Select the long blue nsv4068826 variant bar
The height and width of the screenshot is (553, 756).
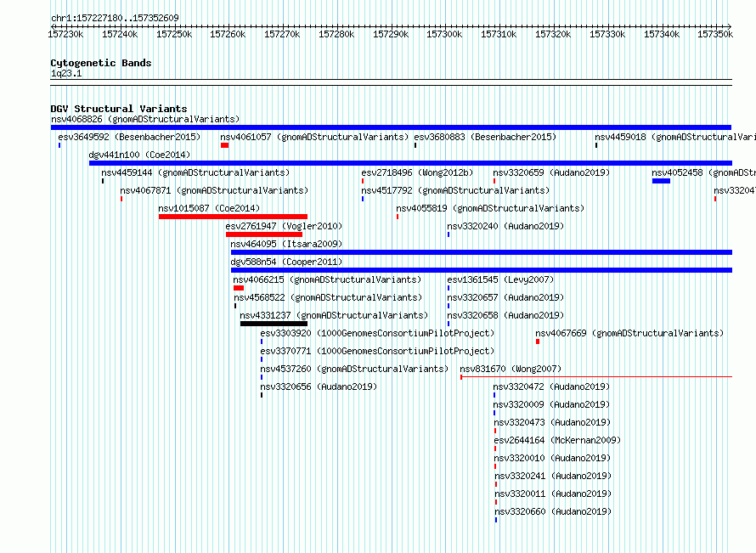coord(391,127)
